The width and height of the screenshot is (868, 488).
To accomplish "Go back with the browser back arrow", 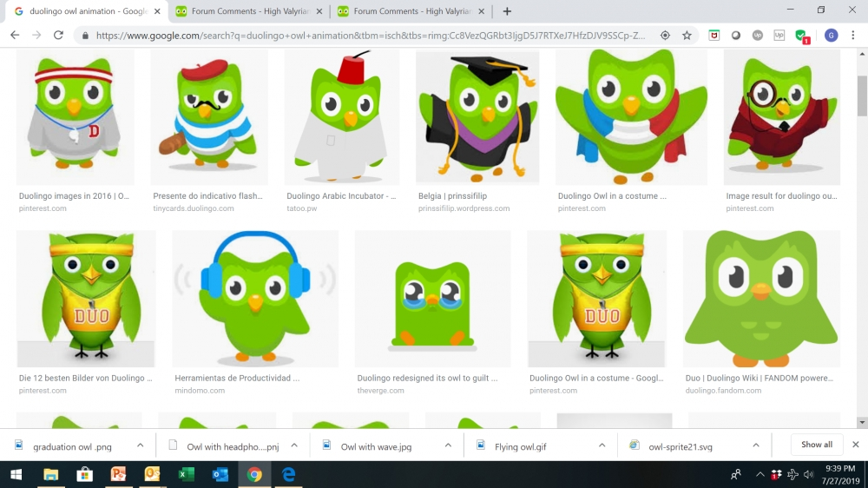I will tap(15, 36).
